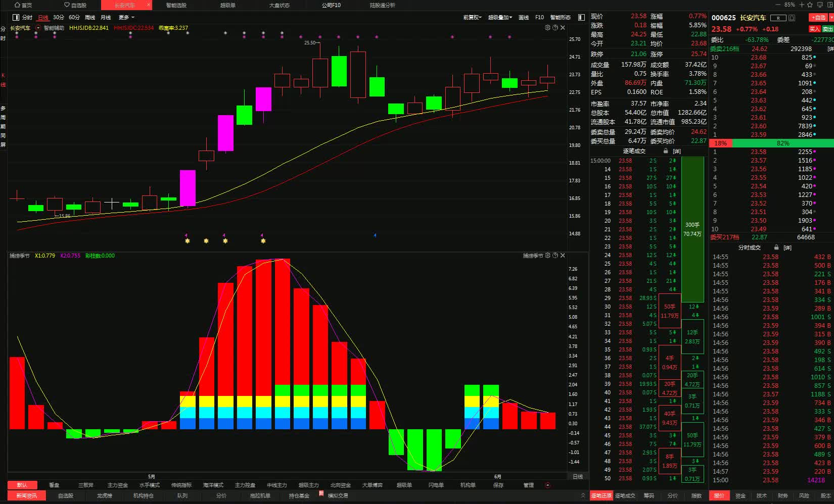Click the F10 toolbar button
This screenshot has width=834, height=504.
[539, 17]
